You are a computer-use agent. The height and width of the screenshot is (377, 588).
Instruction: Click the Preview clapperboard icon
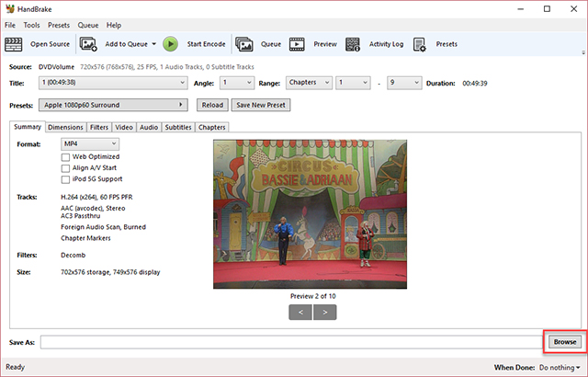pos(298,43)
